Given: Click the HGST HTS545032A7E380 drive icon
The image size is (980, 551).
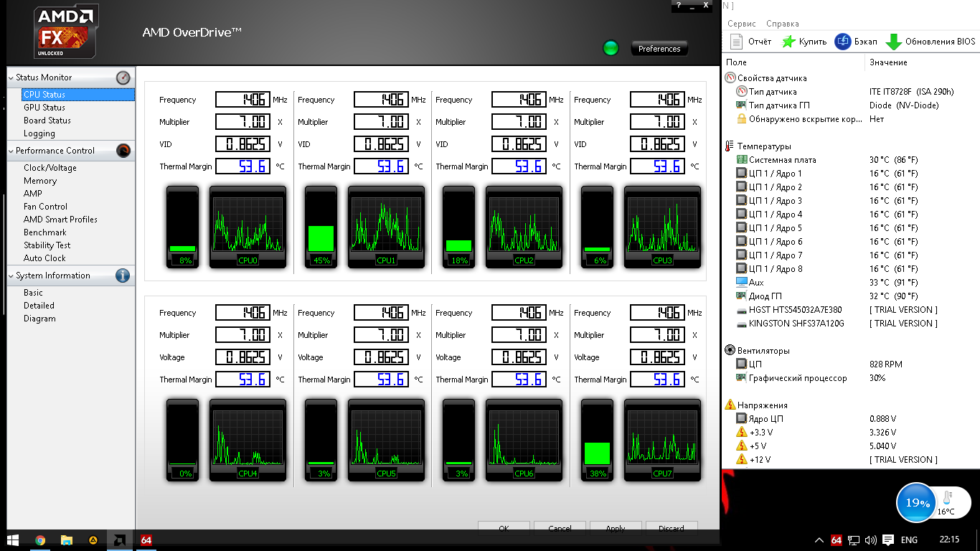Looking at the screenshot, I should [742, 310].
